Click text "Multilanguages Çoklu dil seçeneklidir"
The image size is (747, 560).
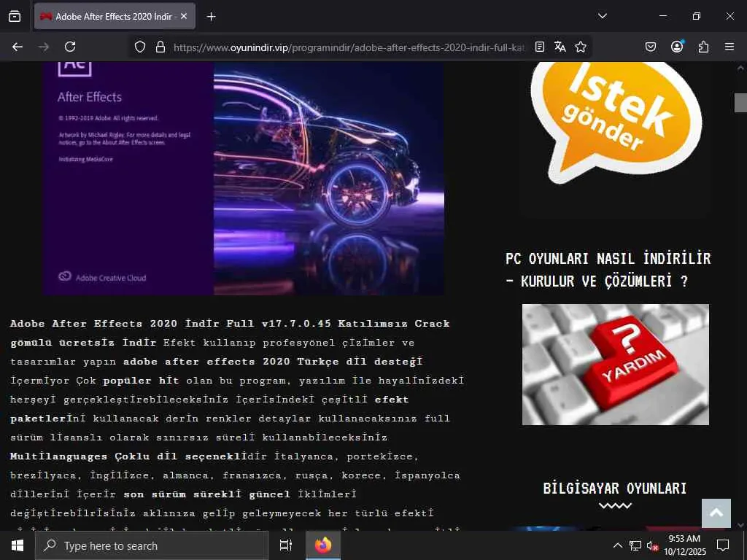point(138,456)
